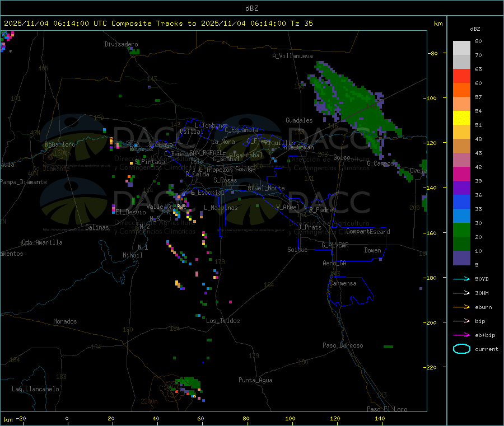Select the slate purple 5-10 dBZ band
This screenshot has height=426, width=504.
tap(461, 258)
